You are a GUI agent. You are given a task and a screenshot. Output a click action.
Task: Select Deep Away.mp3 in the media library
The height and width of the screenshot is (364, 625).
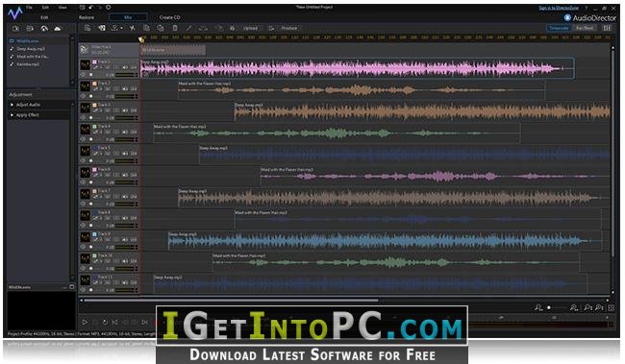[x=31, y=49]
